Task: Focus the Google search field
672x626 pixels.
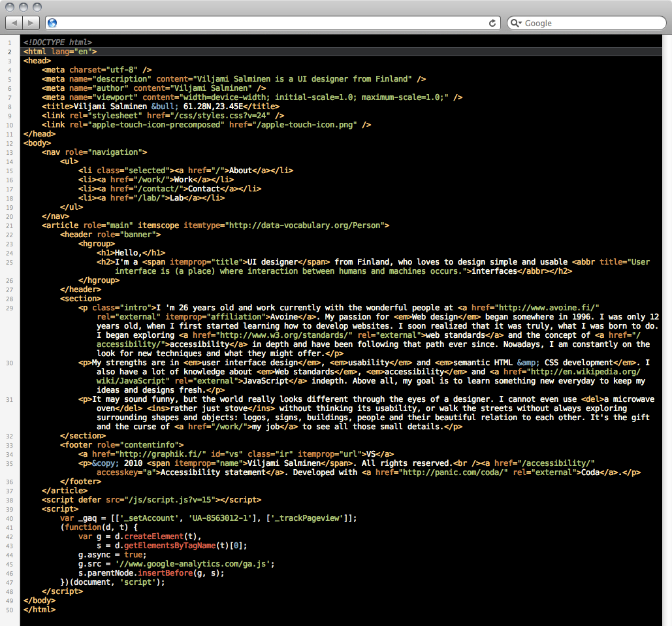Action: pos(586,23)
